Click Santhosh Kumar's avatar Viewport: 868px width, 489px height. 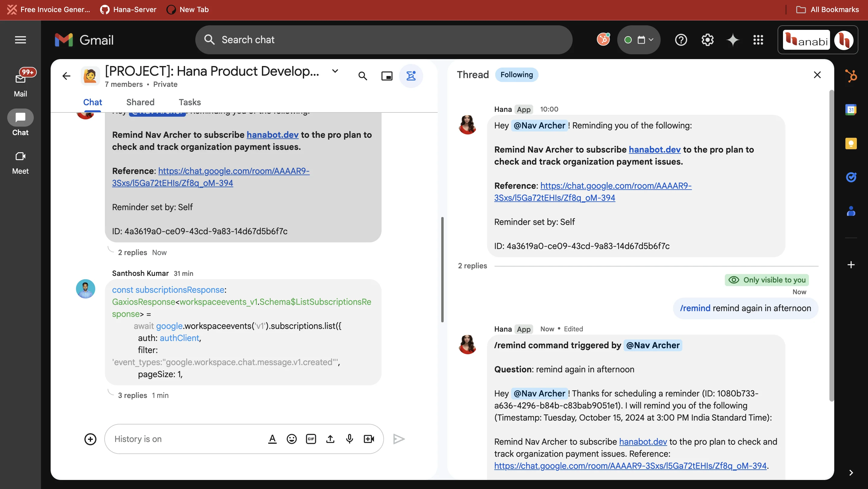86,289
